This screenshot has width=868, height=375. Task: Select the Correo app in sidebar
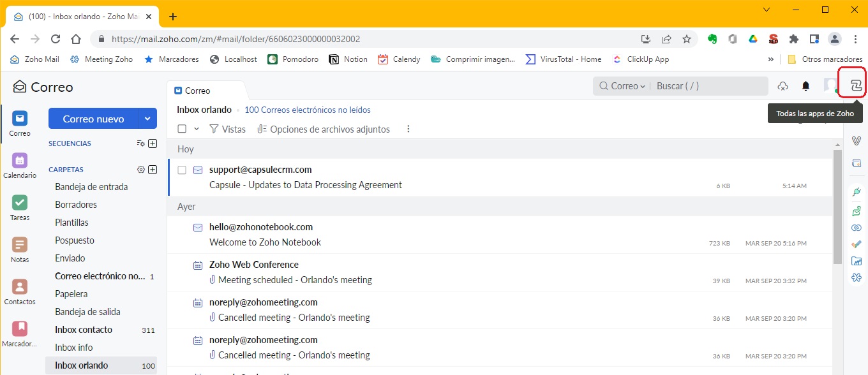click(20, 124)
